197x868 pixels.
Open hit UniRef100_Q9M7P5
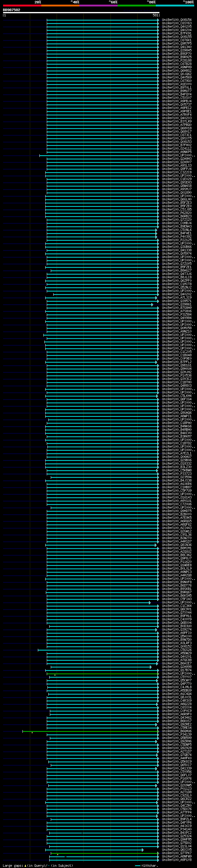[x=177, y=43]
